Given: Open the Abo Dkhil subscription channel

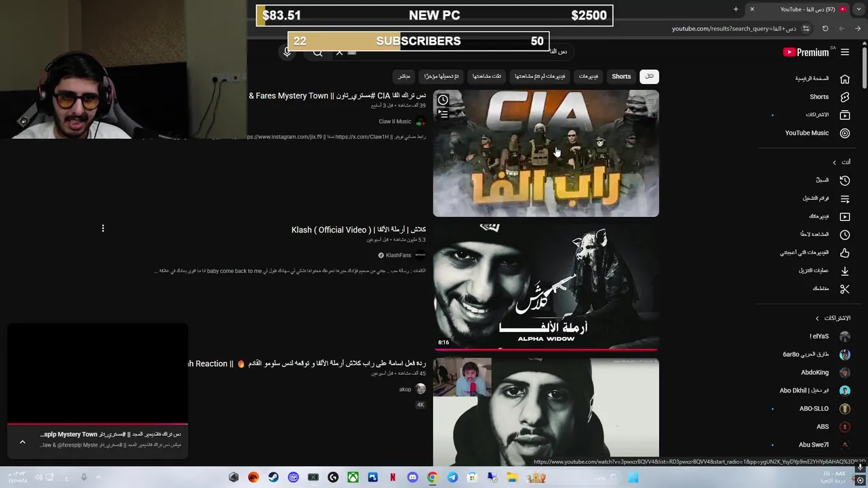Looking at the screenshot, I should [804, 390].
